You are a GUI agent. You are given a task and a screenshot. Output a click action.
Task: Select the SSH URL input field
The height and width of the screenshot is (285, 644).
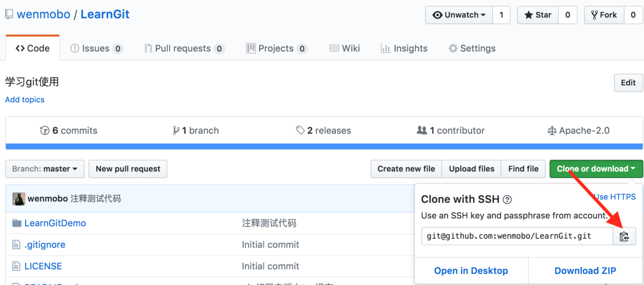tap(517, 236)
